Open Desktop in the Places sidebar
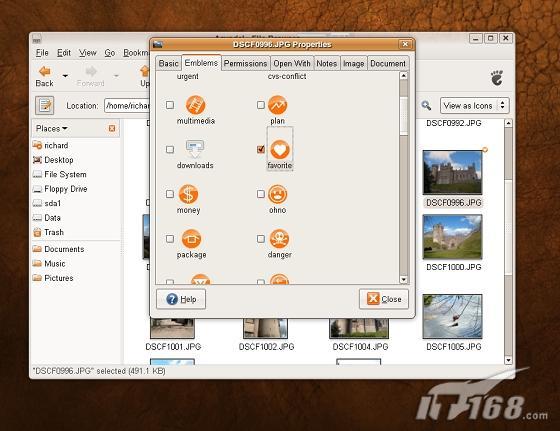 [53, 160]
